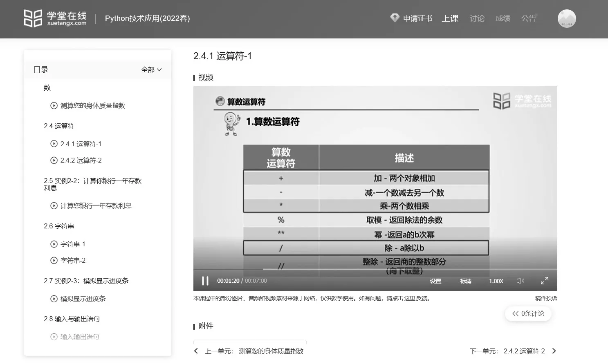608x364 pixels.
Task: Click the diamond certificate icon
Action: 395,18
